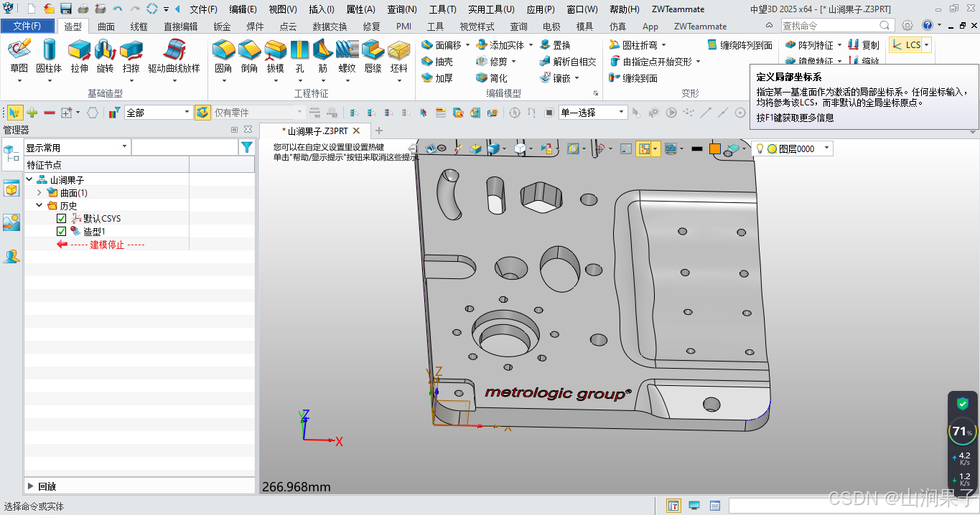
Task: Click the LCS button
Action: tap(906, 45)
